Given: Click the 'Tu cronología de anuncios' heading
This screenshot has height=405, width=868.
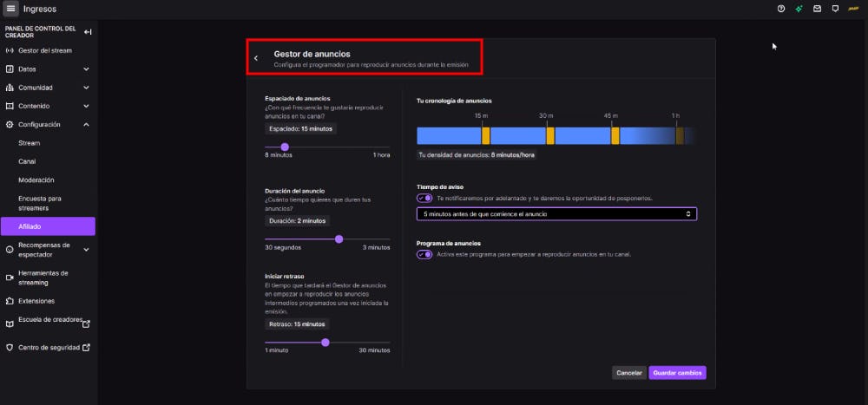Looking at the screenshot, I should click(454, 101).
